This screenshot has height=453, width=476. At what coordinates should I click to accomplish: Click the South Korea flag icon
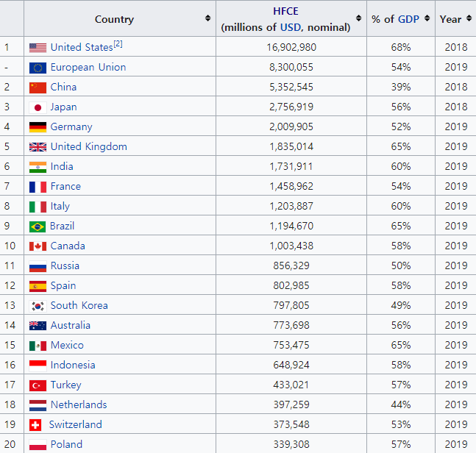tap(38, 306)
